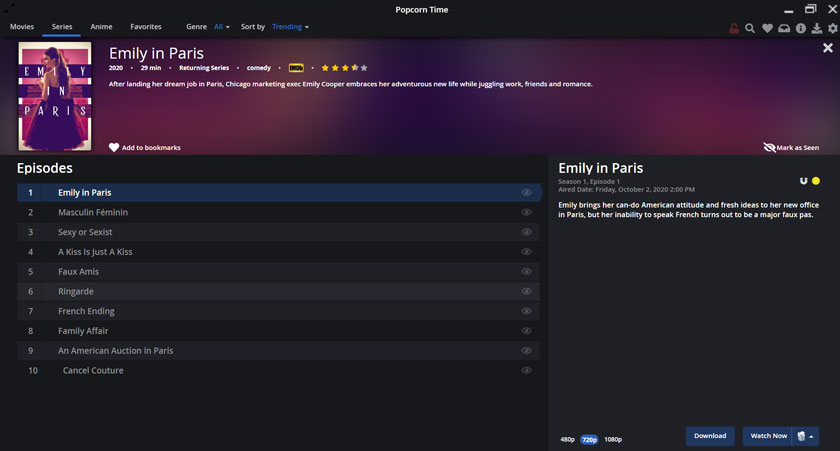Click the comedy genre label
This screenshot has width=840, height=451.
pos(259,68)
